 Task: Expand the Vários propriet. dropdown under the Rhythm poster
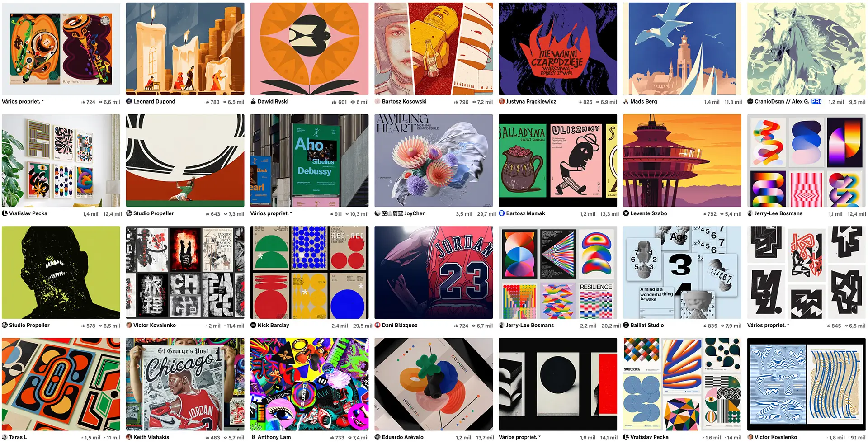(x=23, y=102)
